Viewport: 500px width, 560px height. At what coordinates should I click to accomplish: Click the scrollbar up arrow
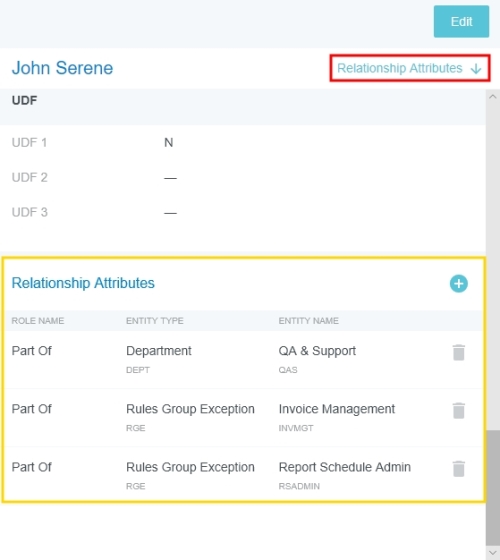(x=493, y=96)
